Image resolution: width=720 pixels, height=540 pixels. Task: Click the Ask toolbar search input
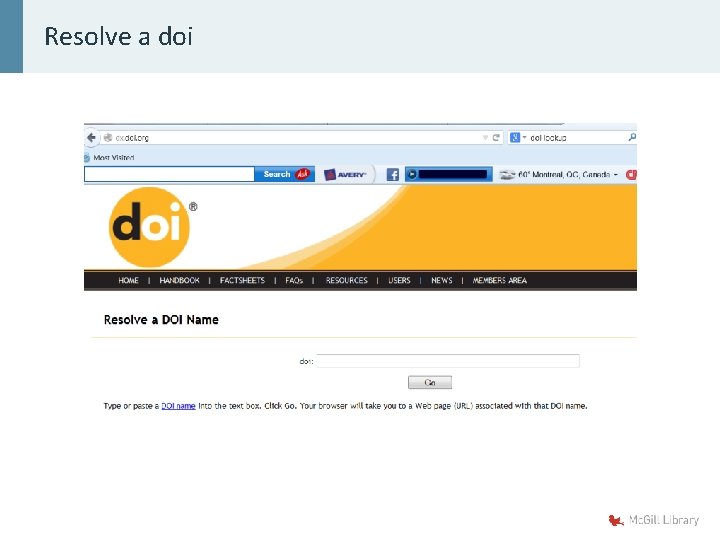pos(169,174)
